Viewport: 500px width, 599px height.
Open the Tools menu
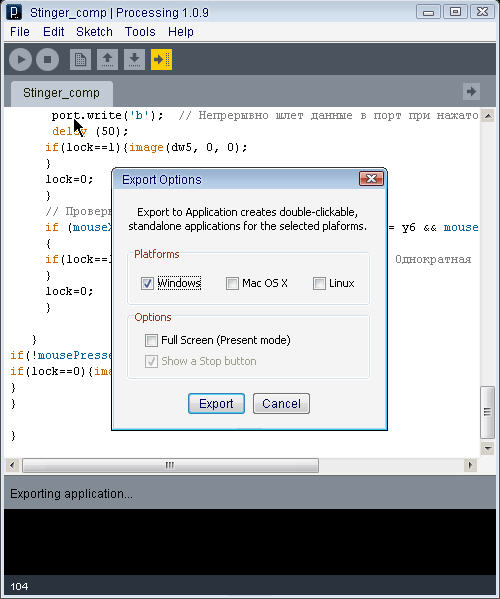tap(140, 32)
